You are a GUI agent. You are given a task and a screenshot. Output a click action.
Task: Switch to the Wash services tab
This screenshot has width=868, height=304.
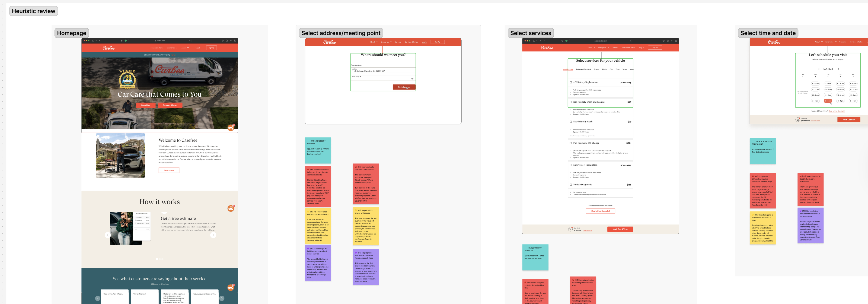coord(625,69)
